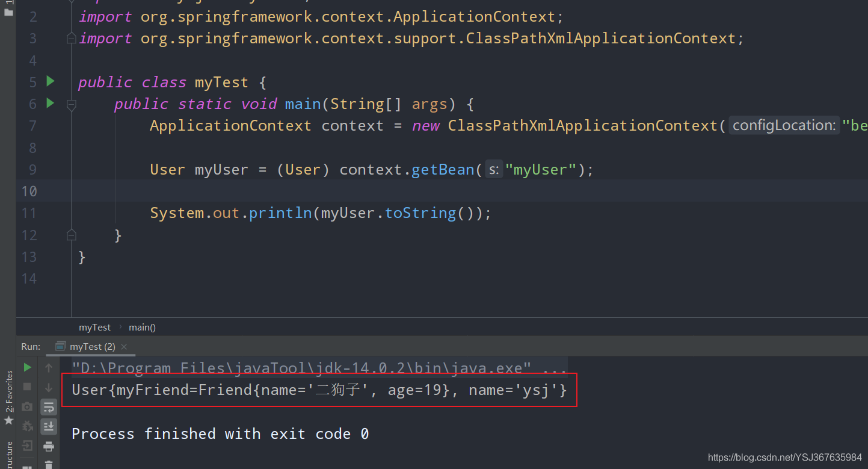Click the toString method call
Image resolution: width=868 pixels, height=469 pixels.
click(420, 213)
